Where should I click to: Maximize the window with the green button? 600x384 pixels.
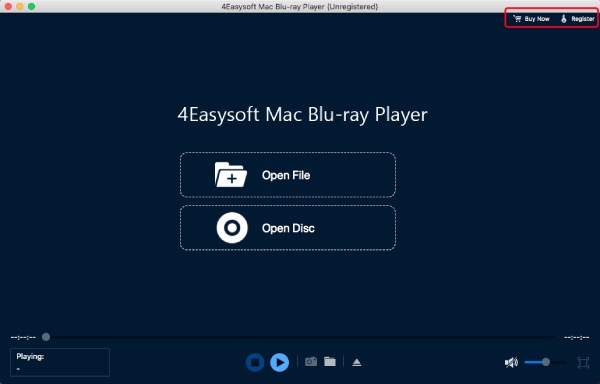coord(31,7)
